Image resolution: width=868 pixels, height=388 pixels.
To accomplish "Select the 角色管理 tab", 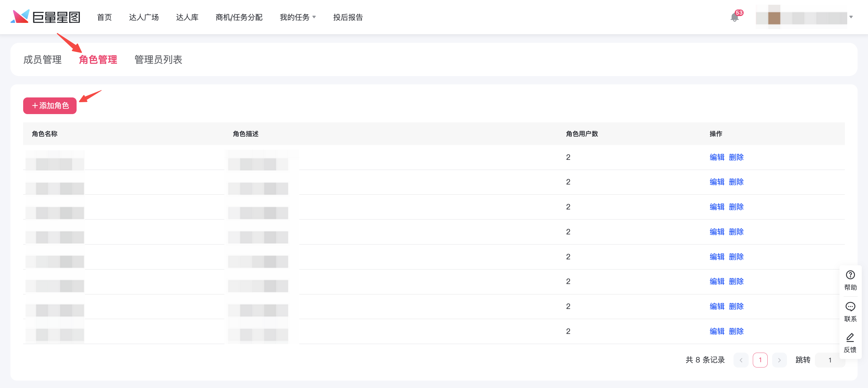I will (x=98, y=60).
